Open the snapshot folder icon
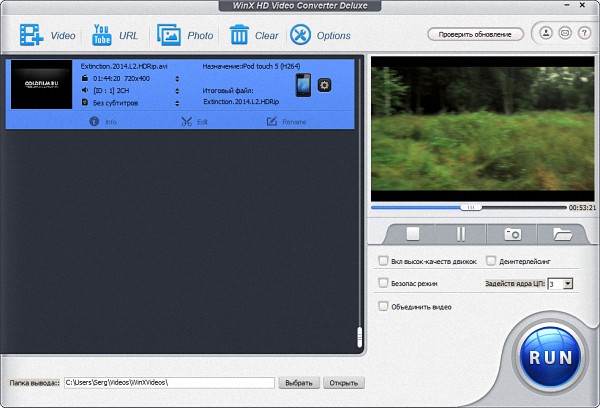600x408 pixels. (x=563, y=233)
